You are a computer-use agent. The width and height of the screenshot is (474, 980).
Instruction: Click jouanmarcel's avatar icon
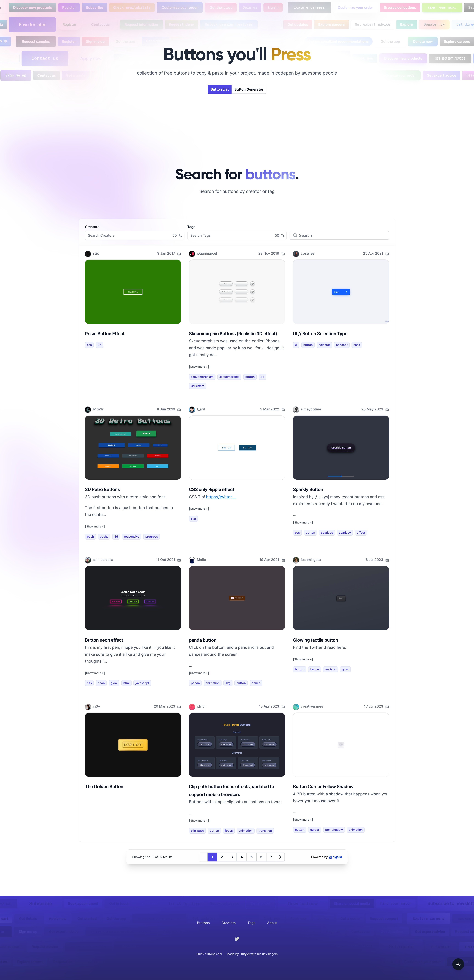click(192, 254)
